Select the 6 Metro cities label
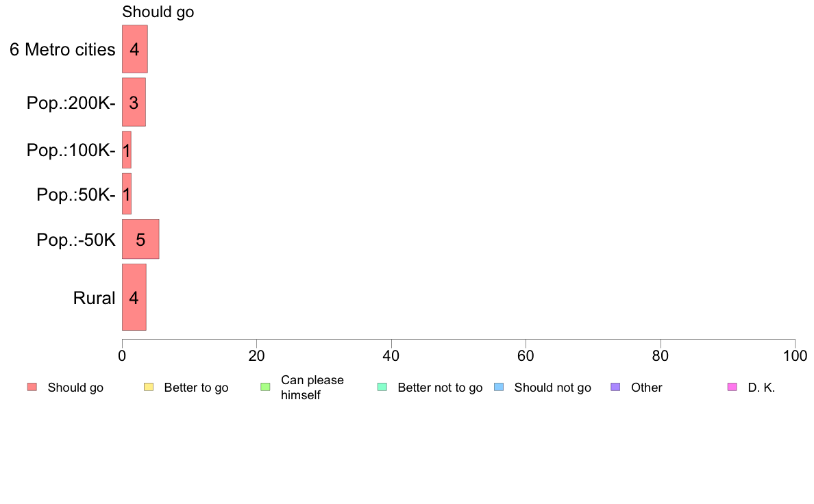This screenshot has height=504, width=814. (62, 50)
